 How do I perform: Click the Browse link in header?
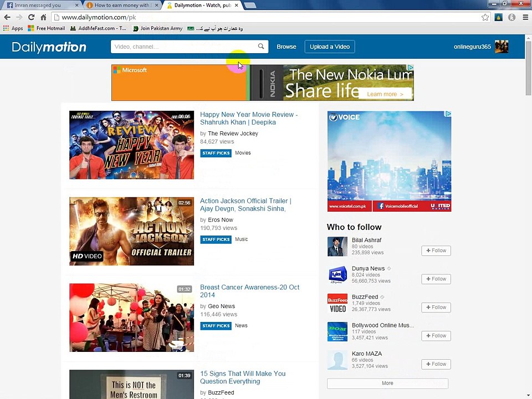(x=287, y=47)
